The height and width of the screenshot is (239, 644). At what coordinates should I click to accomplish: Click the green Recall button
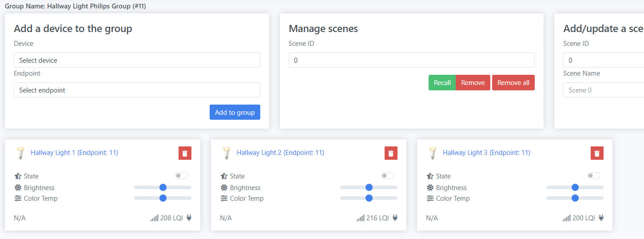pyautogui.click(x=442, y=83)
